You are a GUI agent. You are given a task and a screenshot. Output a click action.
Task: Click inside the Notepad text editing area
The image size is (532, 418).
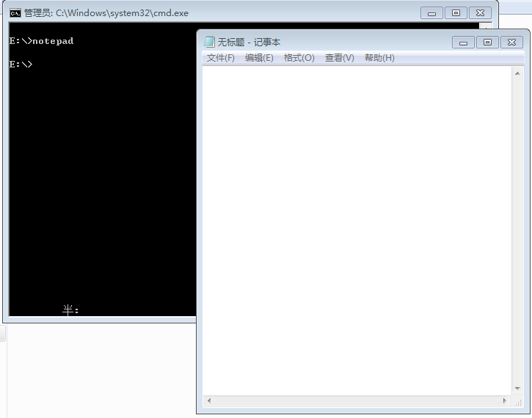(x=357, y=230)
